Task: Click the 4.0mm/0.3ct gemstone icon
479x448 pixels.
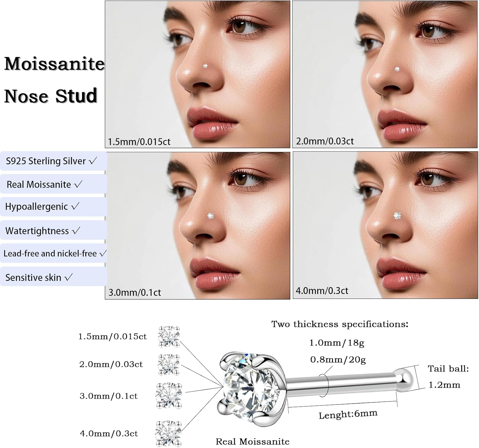Action: [x=169, y=433]
